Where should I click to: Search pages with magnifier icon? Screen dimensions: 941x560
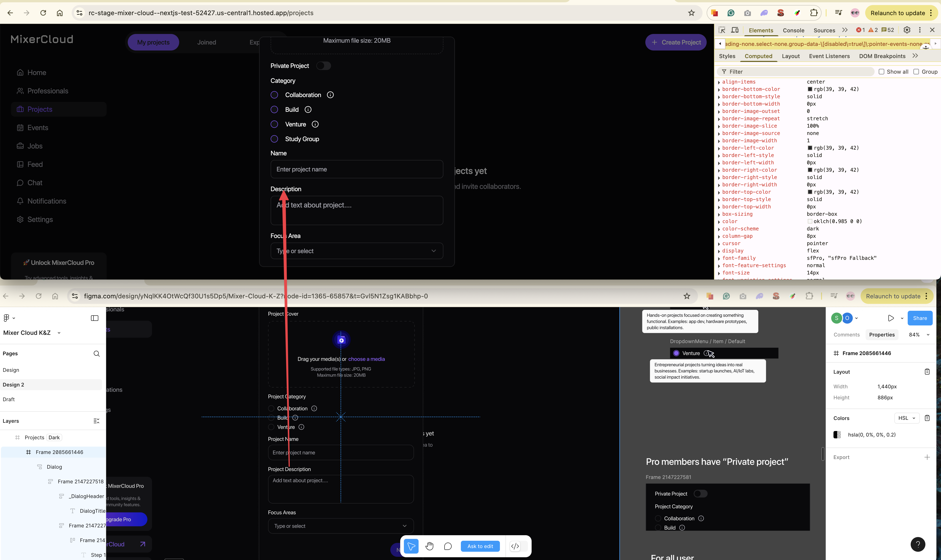[97, 354]
